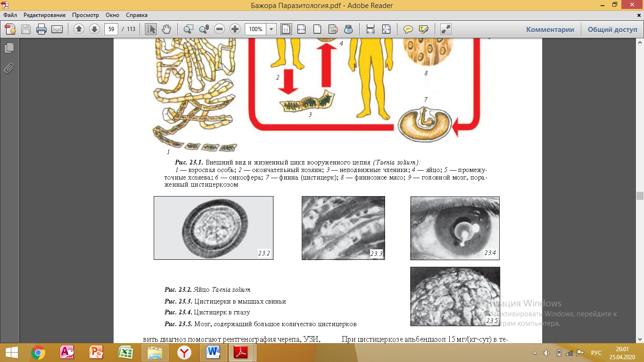Click the Create PDF online icon

[10, 29]
